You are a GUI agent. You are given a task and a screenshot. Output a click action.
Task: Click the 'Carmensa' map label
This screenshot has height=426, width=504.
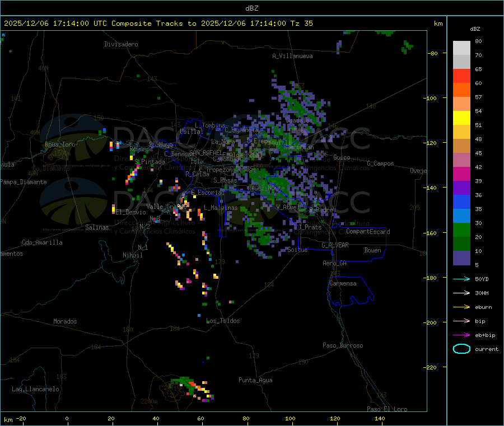343,283
